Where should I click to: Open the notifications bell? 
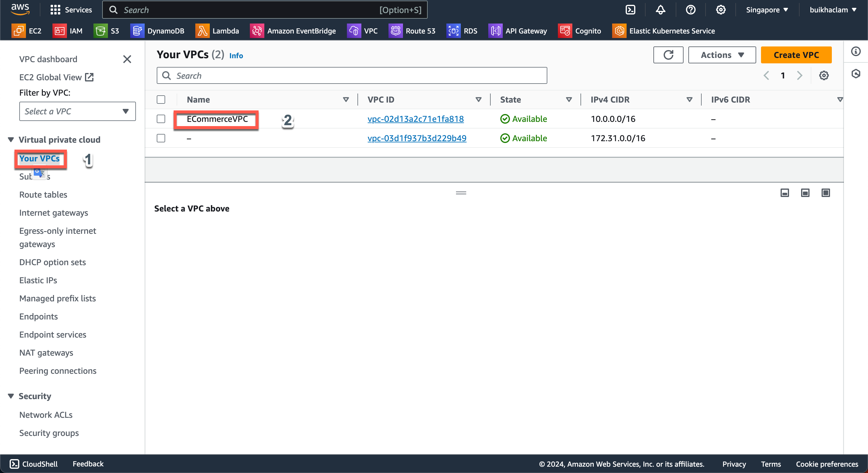tap(660, 10)
